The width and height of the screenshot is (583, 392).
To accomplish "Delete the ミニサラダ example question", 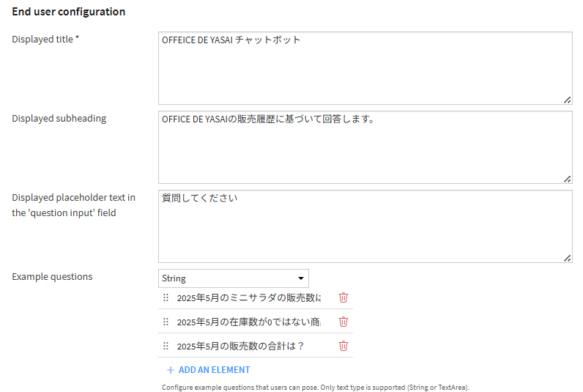I will [344, 297].
